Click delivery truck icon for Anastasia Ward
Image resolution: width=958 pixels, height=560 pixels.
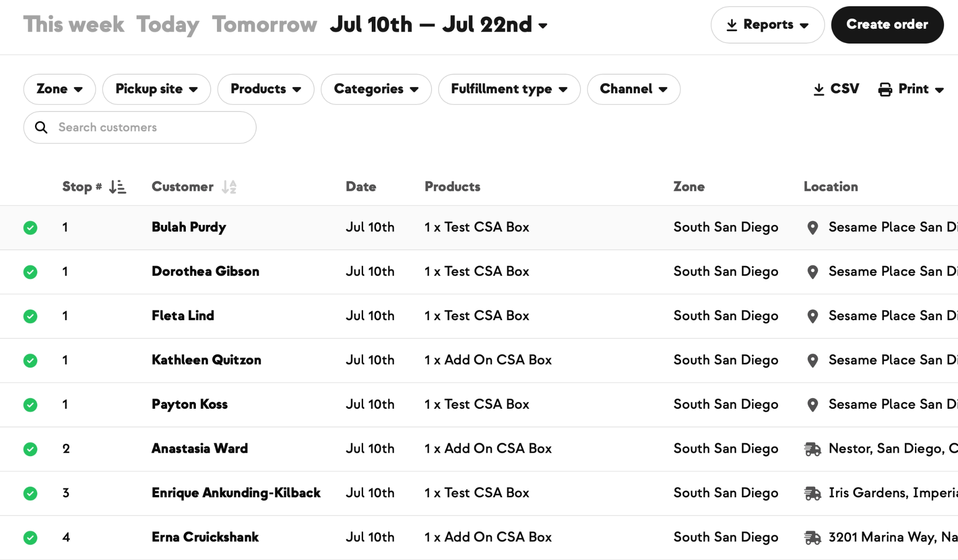coord(812,449)
